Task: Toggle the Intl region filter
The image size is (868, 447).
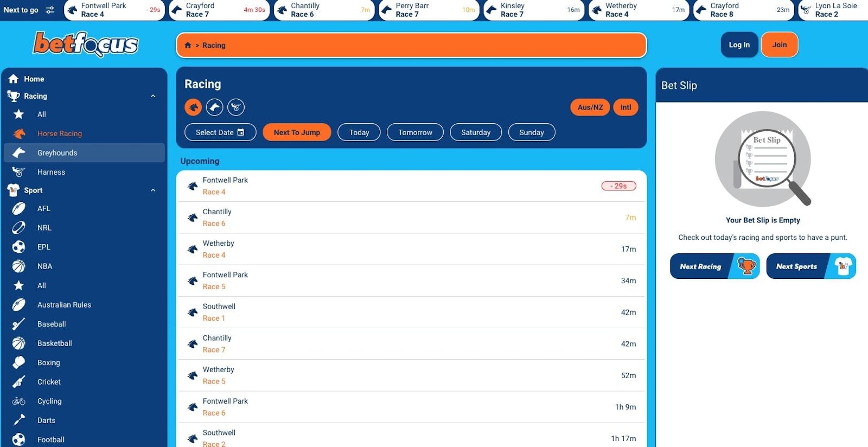Action: [x=626, y=107]
